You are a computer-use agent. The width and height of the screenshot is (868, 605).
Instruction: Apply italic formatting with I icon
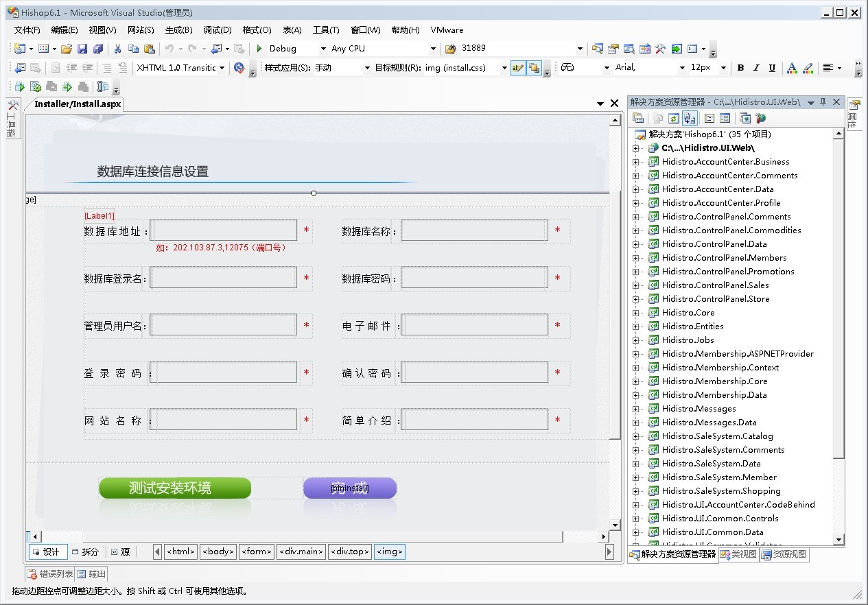[x=756, y=67]
